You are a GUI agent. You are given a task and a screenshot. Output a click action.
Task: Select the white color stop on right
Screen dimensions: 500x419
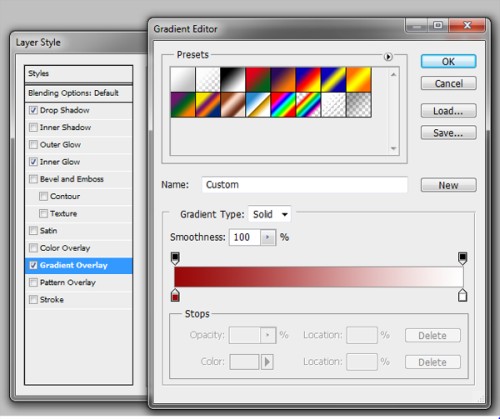click(x=462, y=295)
